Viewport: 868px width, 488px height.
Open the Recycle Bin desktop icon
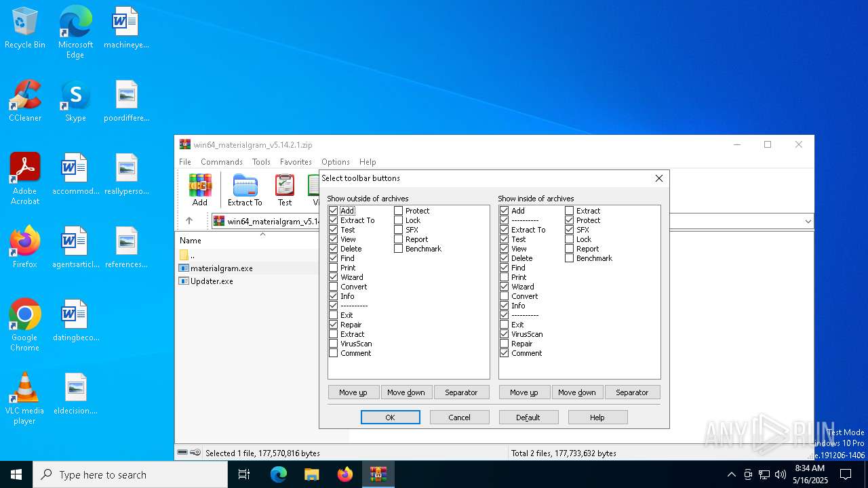click(x=25, y=28)
